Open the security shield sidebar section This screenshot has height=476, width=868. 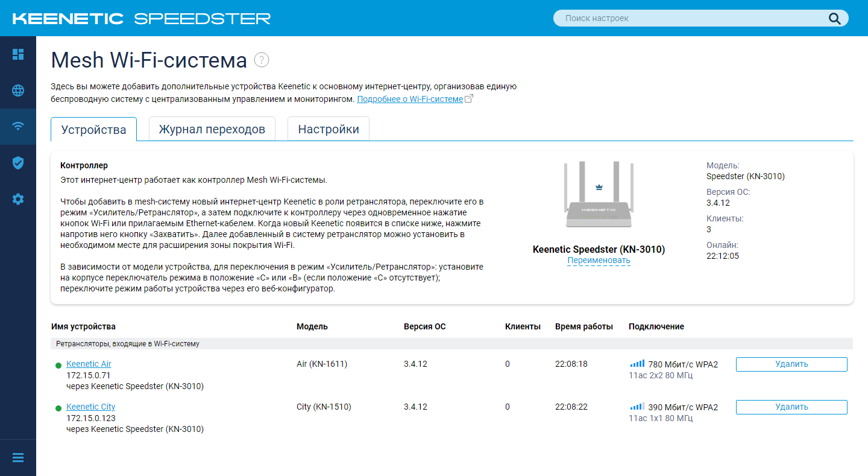18,163
